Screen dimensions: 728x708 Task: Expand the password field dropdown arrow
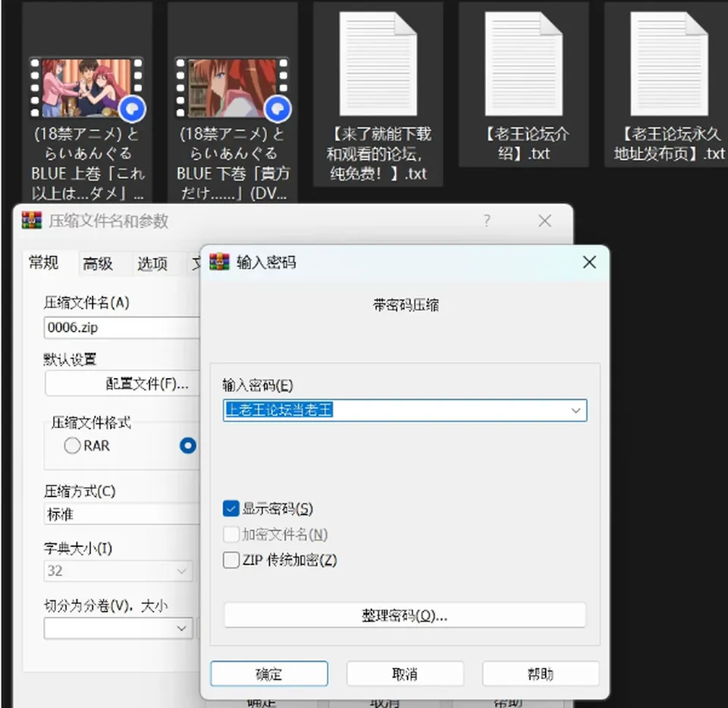click(576, 411)
